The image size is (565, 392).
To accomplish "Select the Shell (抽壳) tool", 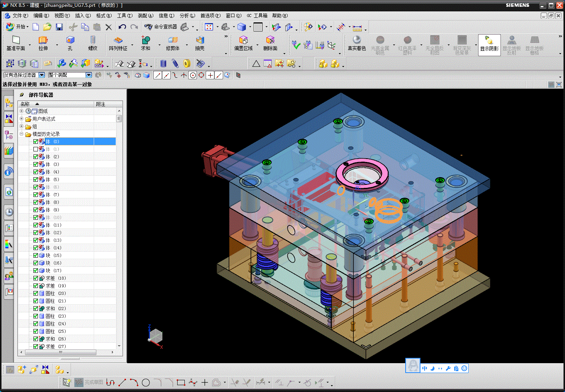I will pos(200,40).
